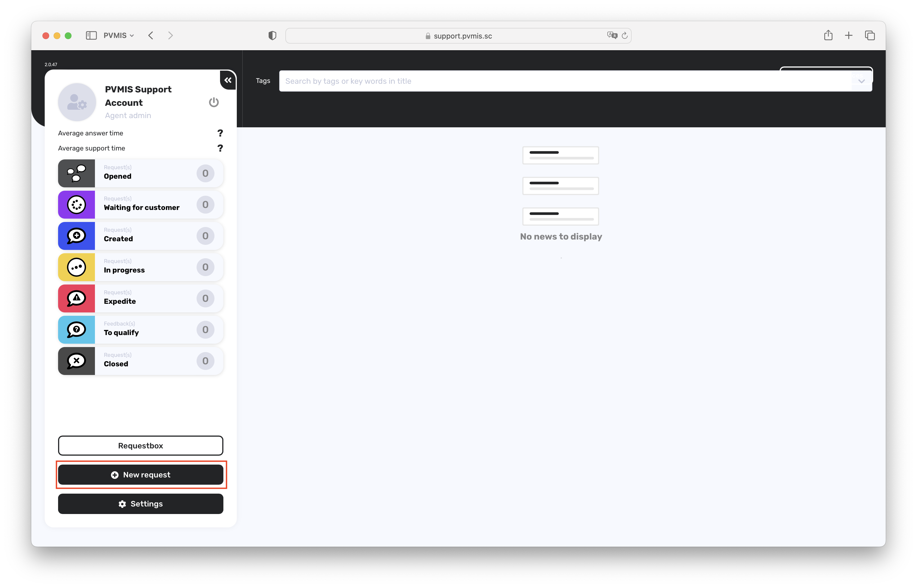
Task: Click the translate page icon in address bar
Action: click(x=612, y=35)
